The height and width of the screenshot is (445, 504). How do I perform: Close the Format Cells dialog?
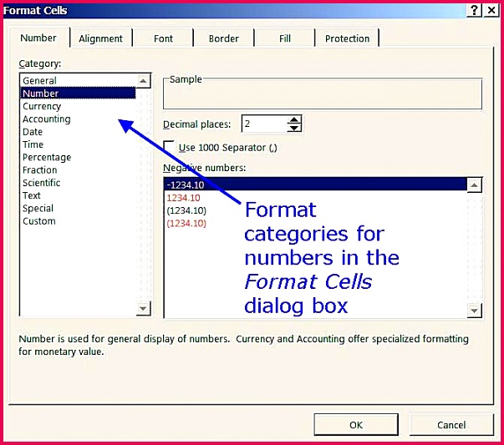pos(491,10)
